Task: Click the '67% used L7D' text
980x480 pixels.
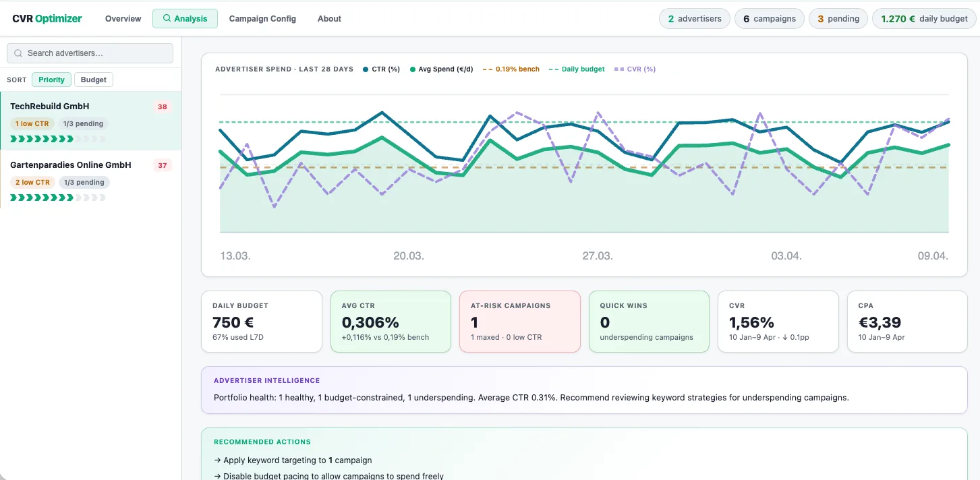Action: click(x=238, y=337)
